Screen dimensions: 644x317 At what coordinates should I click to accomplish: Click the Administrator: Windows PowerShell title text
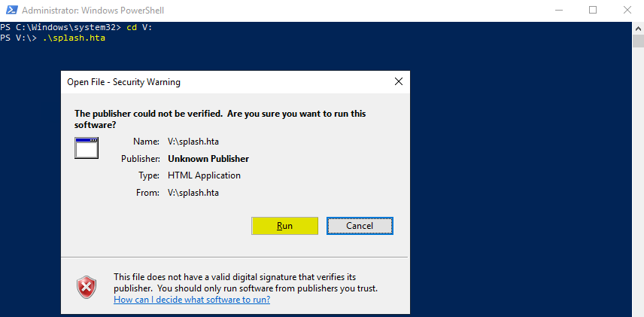tap(93, 11)
